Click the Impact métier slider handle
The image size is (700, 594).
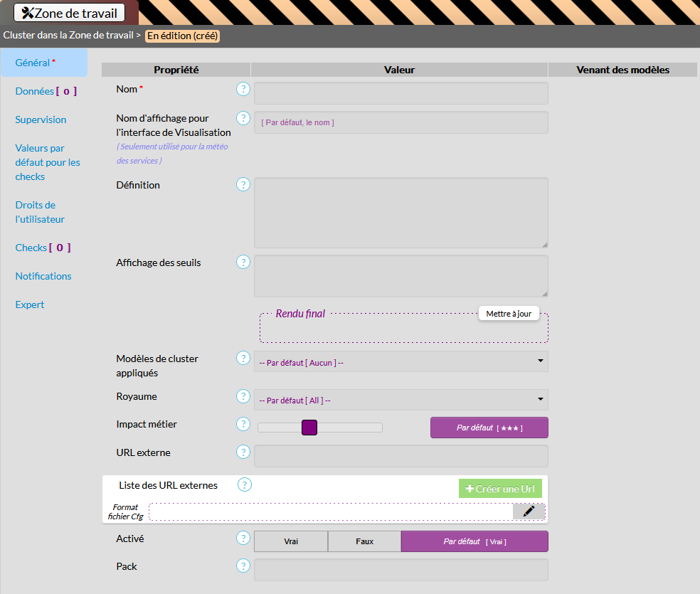pyautogui.click(x=309, y=428)
